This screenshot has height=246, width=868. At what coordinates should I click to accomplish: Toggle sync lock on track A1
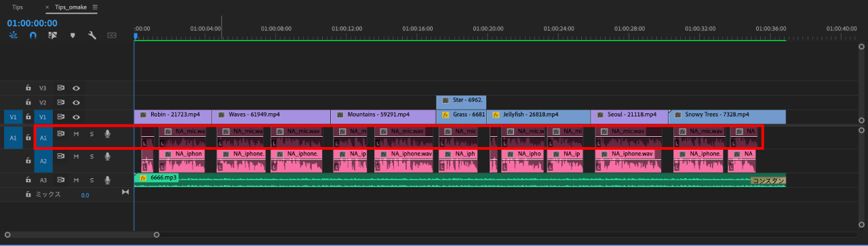coord(60,134)
